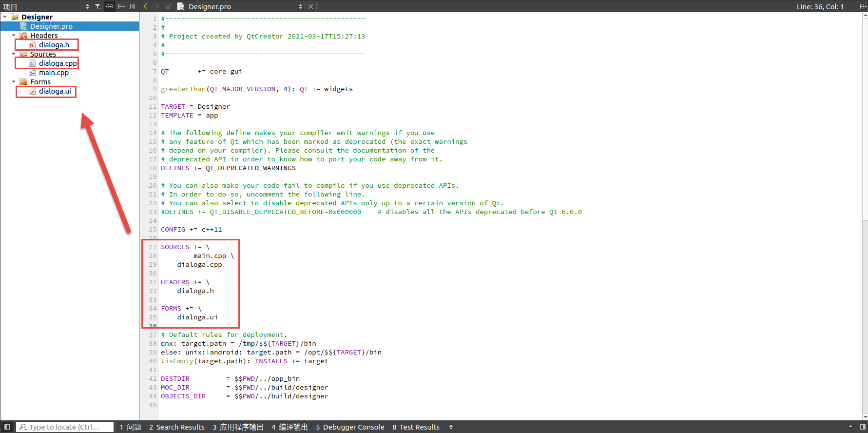Select the Forms folder

click(x=40, y=82)
